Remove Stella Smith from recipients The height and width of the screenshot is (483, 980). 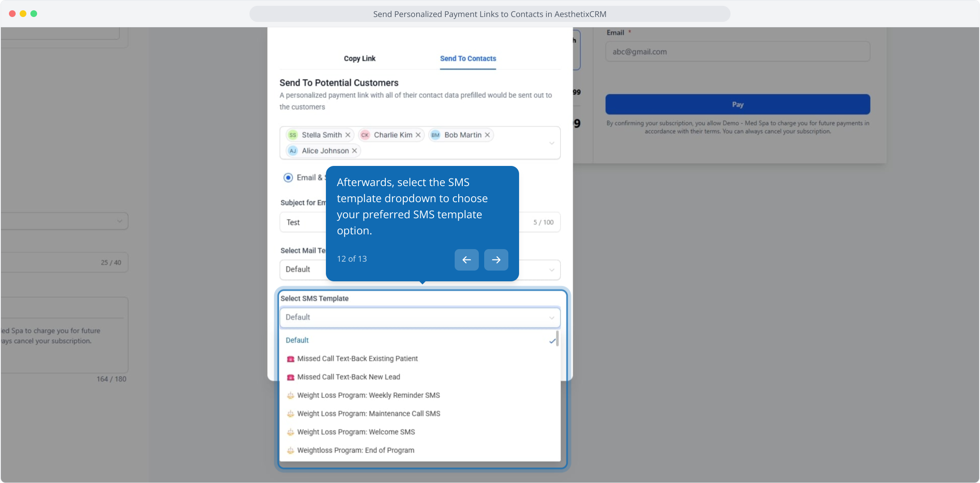coord(348,135)
